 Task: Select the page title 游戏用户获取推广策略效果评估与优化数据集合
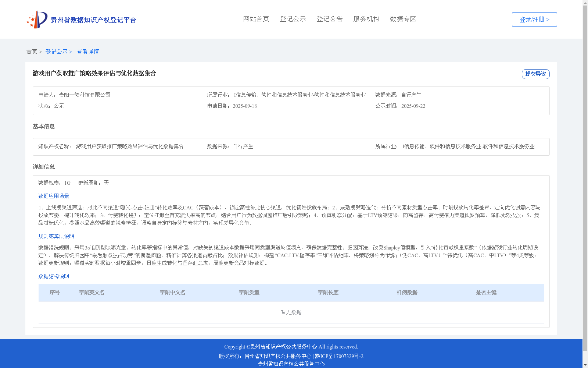point(94,73)
